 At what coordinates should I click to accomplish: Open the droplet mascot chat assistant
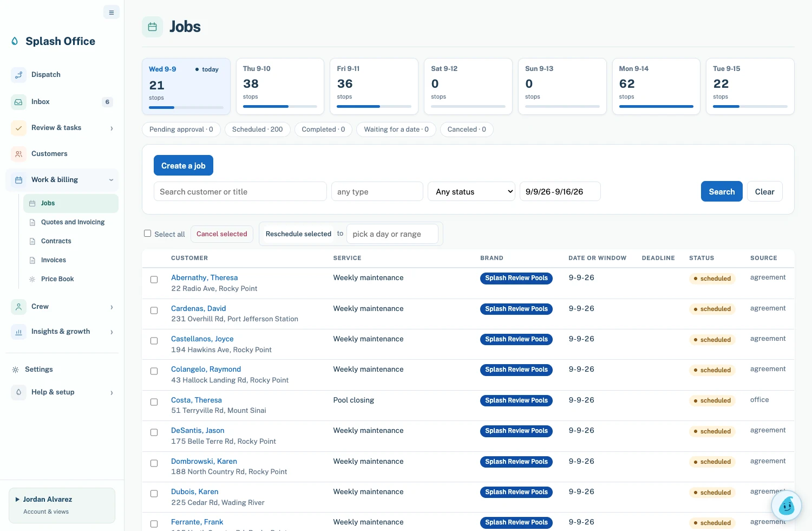[786, 506]
